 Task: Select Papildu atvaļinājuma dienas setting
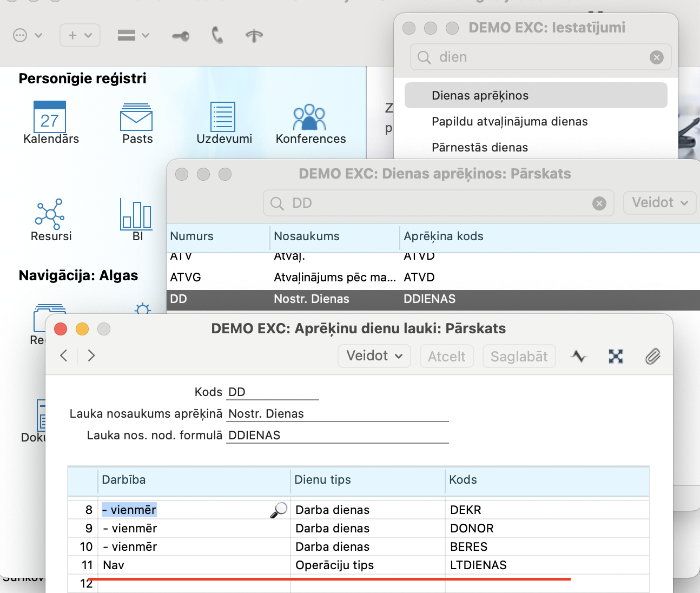(x=509, y=122)
